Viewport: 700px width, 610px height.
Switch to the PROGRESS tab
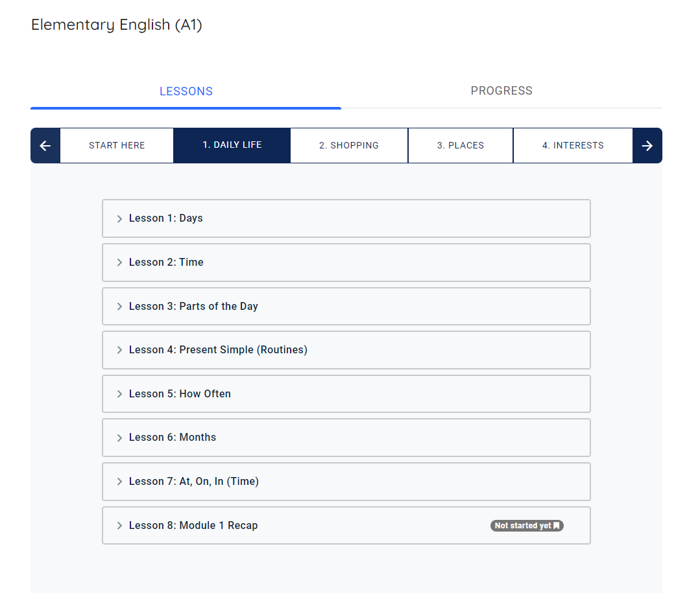(x=501, y=91)
